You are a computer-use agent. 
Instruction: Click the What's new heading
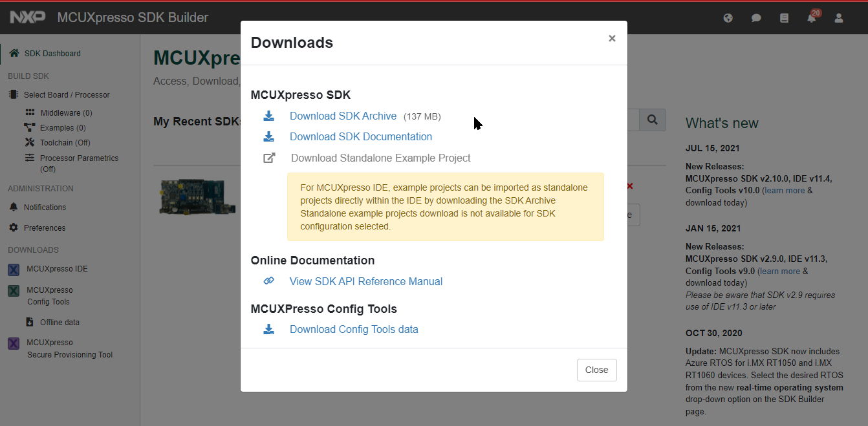(722, 123)
